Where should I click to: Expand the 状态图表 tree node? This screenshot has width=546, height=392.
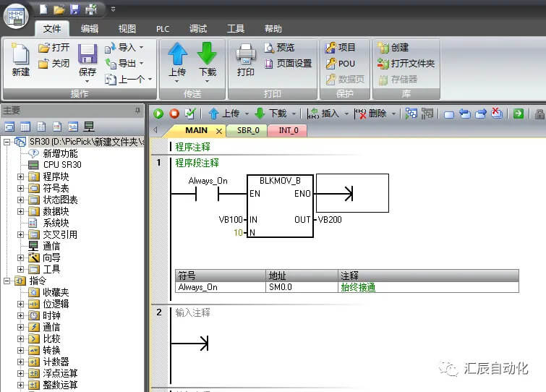(x=20, y=200)
